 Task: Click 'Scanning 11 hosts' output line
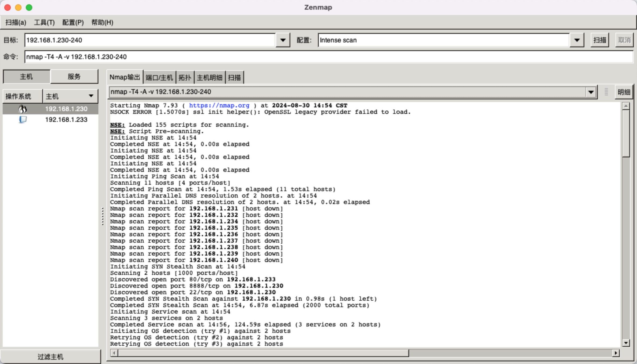tap(170, 183)
